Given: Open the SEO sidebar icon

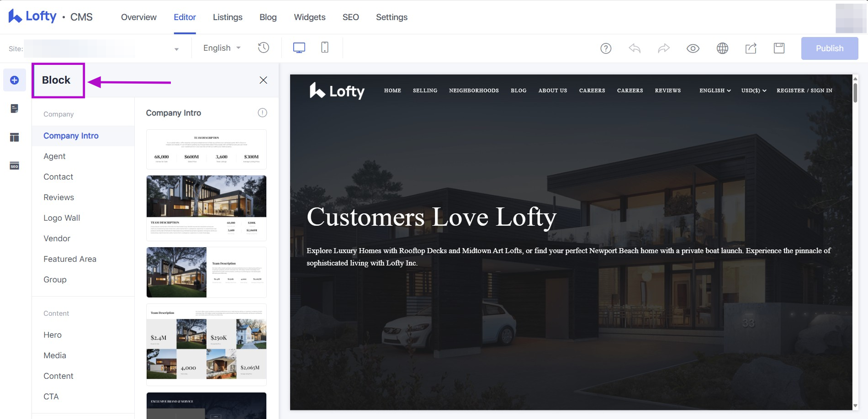Looking at the screenshot, I should [15, 166].
